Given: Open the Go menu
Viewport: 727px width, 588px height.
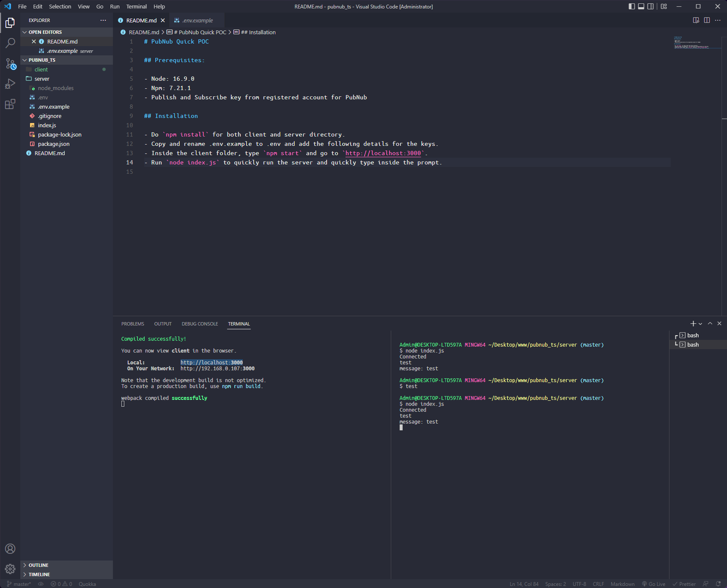Looking at the screenshot, I should coord(100,6).
